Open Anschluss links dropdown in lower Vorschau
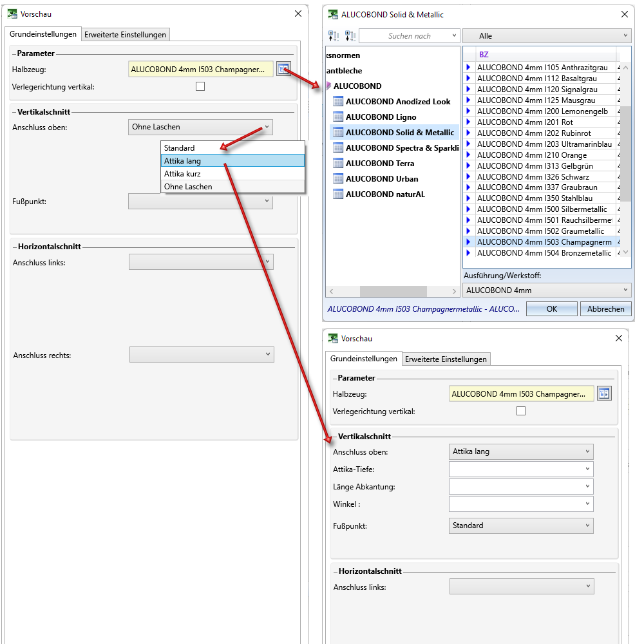 pos(522,586)
